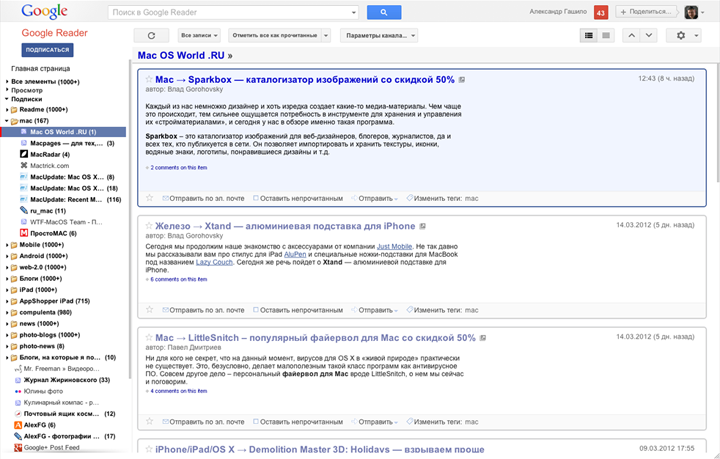The height and width of the screenshot is (459, 720).
Task: Star the Demolition Master 3D article
Action: [x=149, y=449]
